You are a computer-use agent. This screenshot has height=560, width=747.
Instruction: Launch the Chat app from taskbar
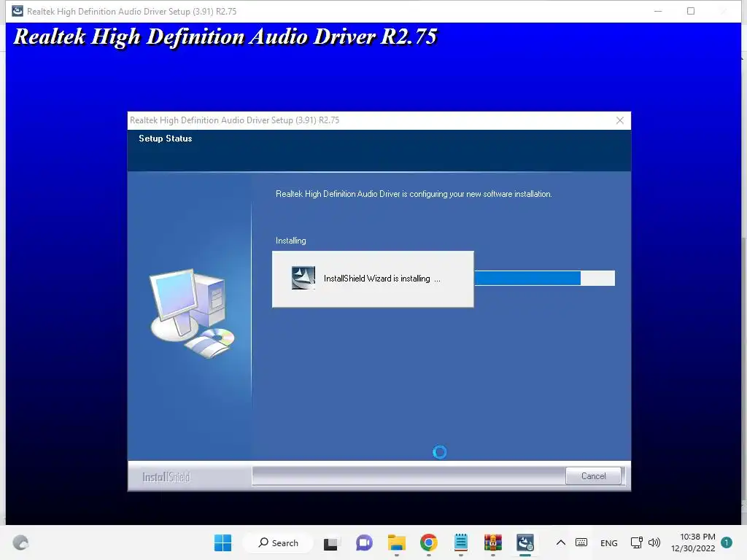click(365, 542)
